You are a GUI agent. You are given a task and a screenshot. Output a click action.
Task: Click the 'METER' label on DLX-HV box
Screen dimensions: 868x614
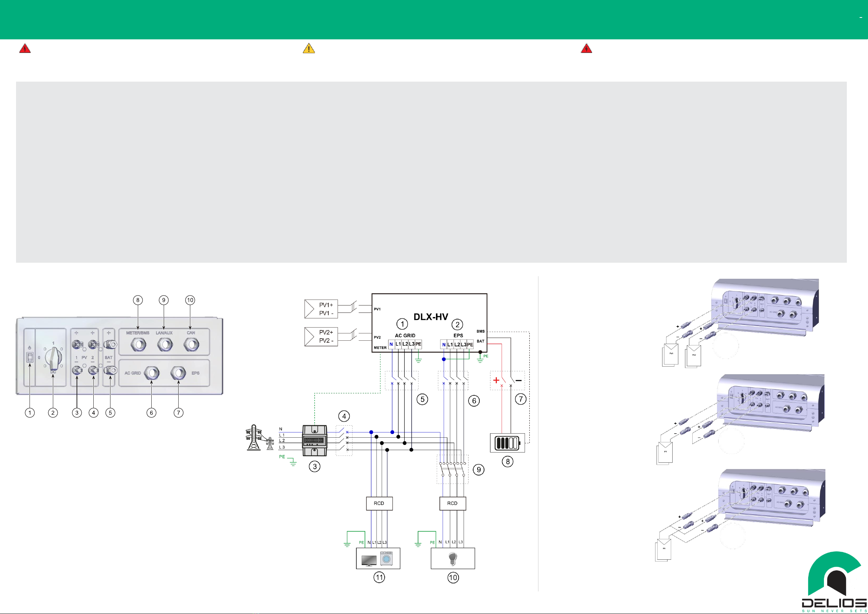380,348
